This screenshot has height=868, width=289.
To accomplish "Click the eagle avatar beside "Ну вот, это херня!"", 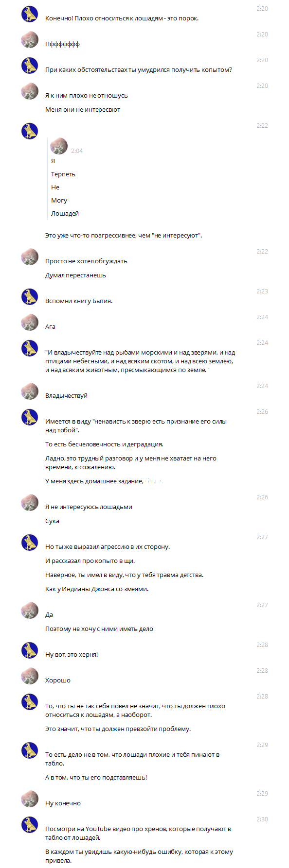I will (x=30, y=650).
